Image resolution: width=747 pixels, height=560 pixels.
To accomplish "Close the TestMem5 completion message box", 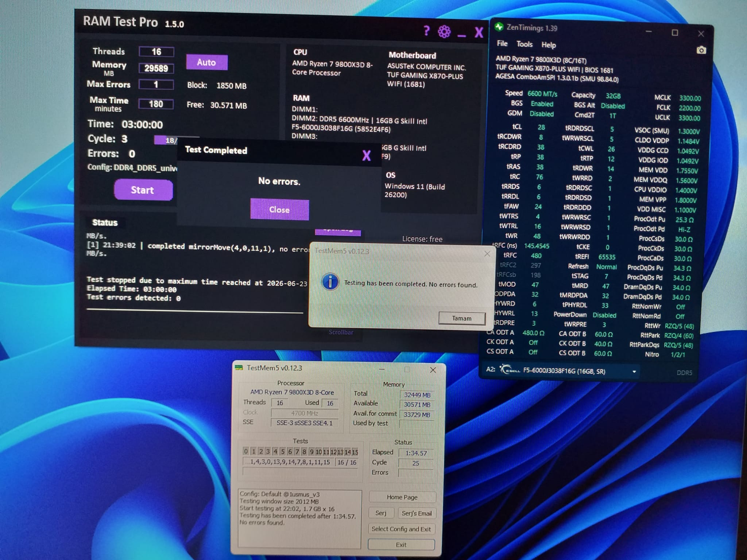I will pos(487,253).
